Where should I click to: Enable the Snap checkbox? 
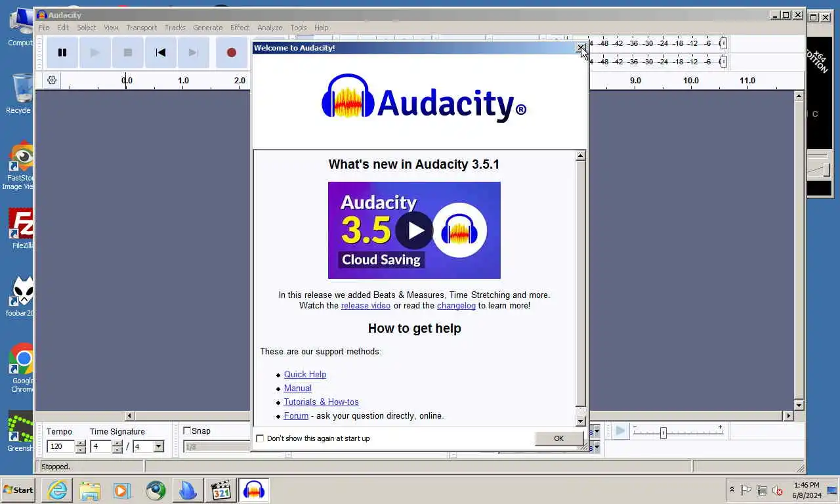coord(187,431)
